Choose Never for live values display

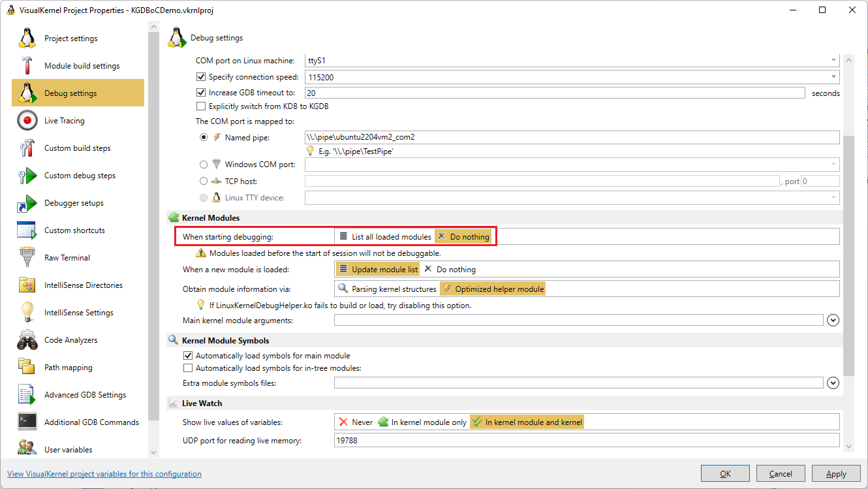pos(355,422)
